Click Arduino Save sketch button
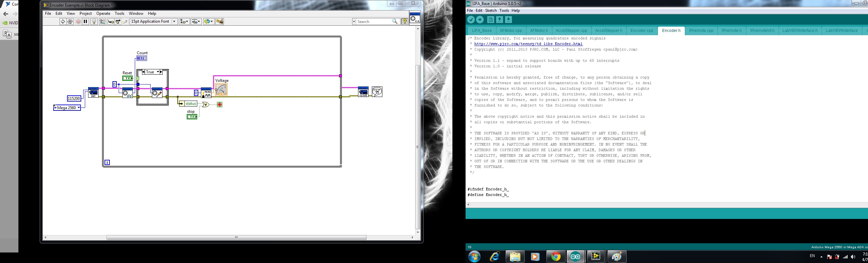 [x=508, y=20]
